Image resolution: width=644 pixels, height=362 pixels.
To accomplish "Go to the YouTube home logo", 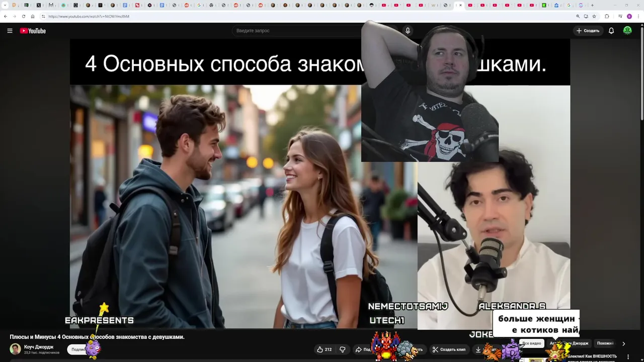I will coord(33,31).
